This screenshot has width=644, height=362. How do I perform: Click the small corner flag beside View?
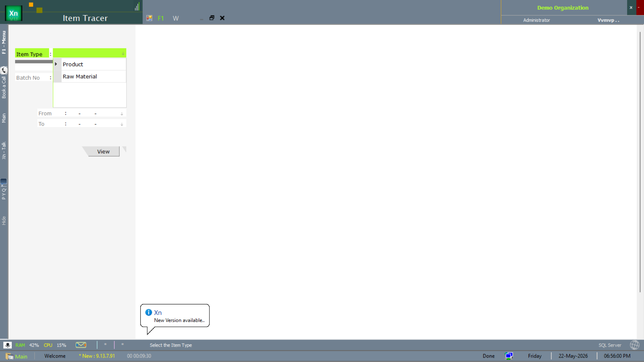coord(124,149)
